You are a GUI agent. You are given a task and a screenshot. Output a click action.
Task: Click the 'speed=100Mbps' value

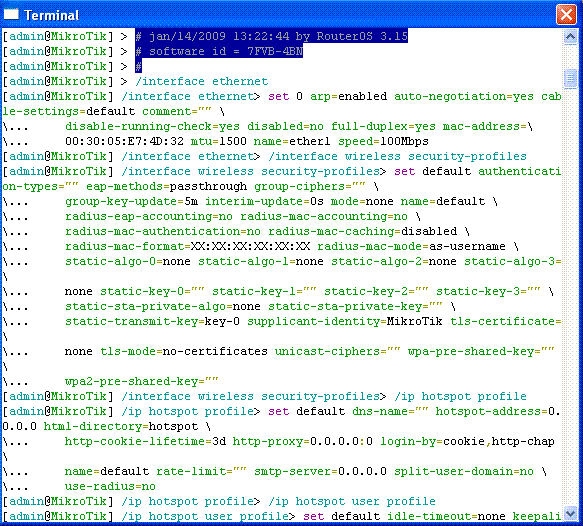pyautogui.click(x=383, y=141)
